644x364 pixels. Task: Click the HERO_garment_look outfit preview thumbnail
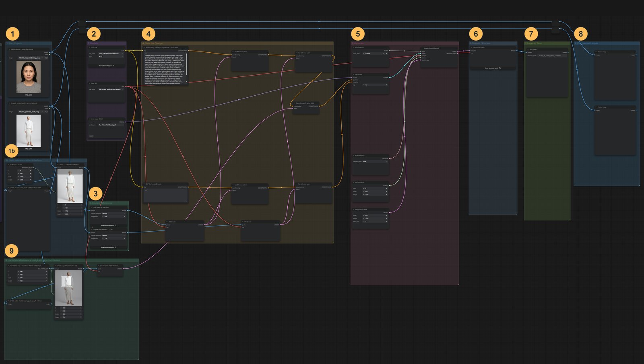coord(29,131)
